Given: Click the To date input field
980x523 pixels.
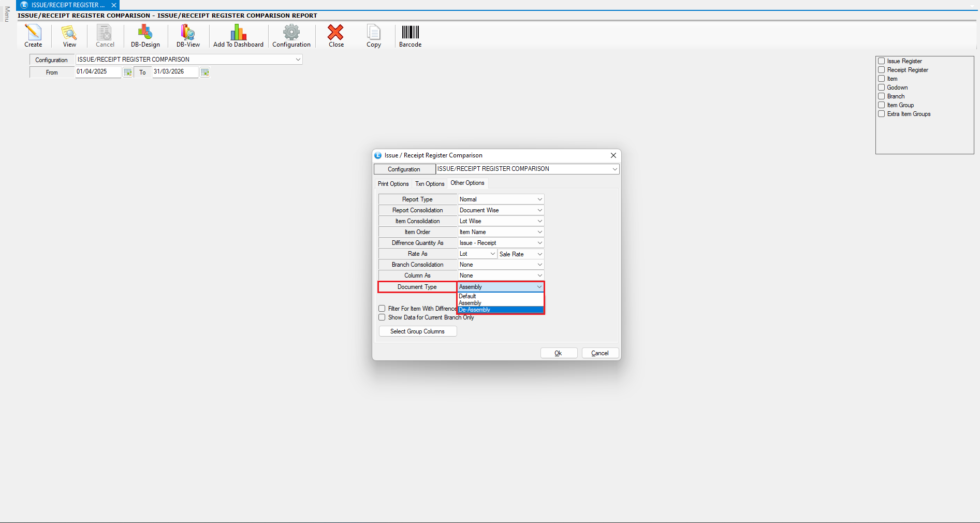Looking at the screenshot, I should point(174,72).
